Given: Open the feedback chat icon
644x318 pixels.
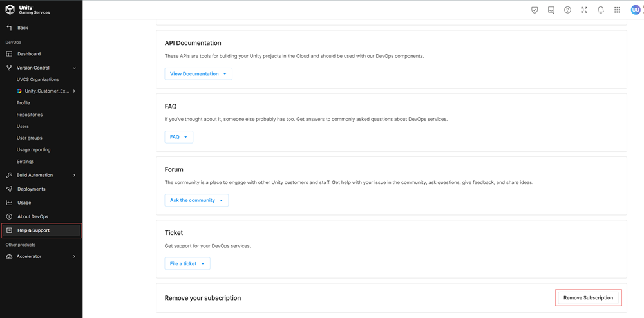Looking at the screenshot, I should 551,10.
